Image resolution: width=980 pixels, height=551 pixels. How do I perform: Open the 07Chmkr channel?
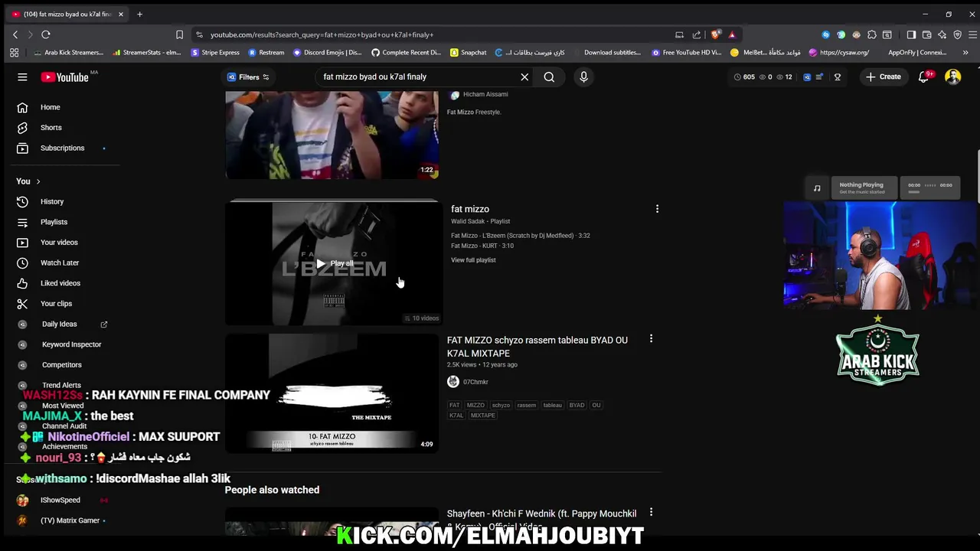click(x=475, y=382)
